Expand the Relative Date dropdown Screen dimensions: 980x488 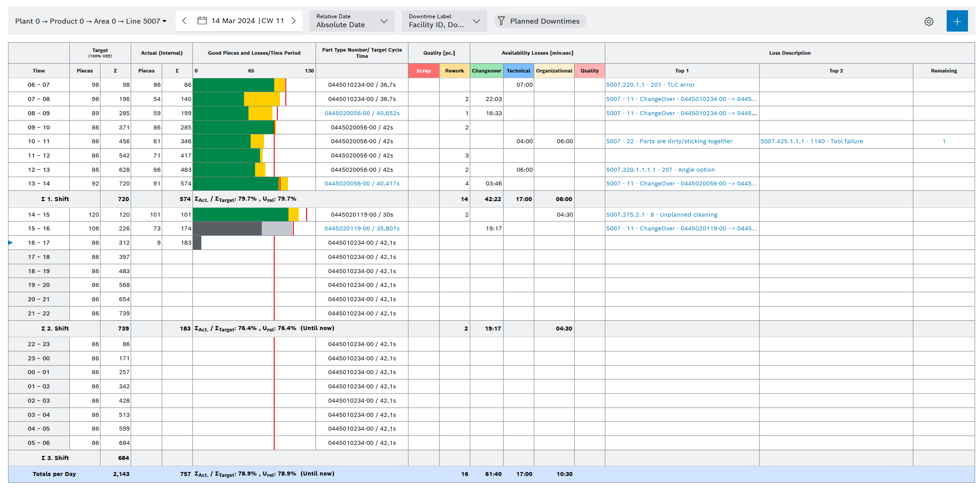click(352, 21)
